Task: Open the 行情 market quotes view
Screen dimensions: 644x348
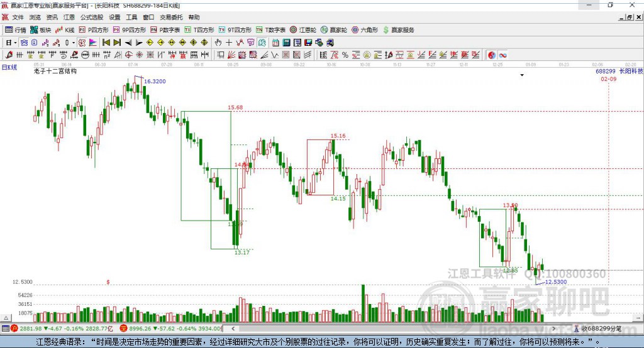Action: (16, 30)
